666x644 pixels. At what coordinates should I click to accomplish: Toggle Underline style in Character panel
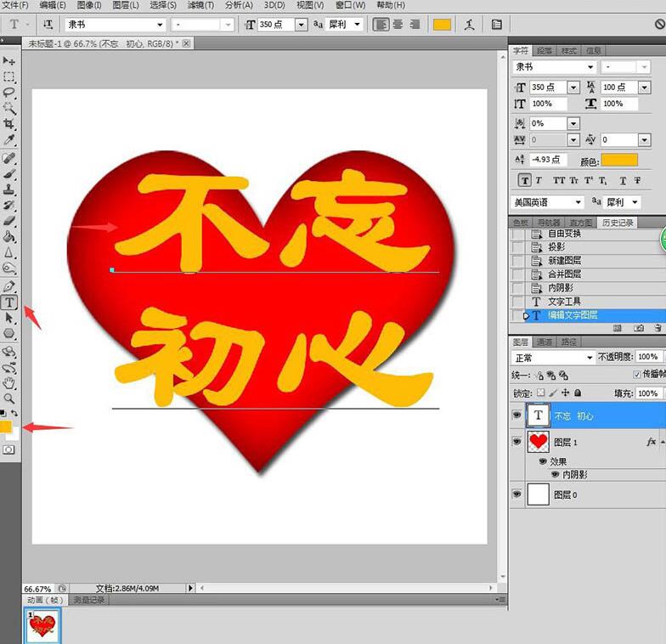point(623,180)
